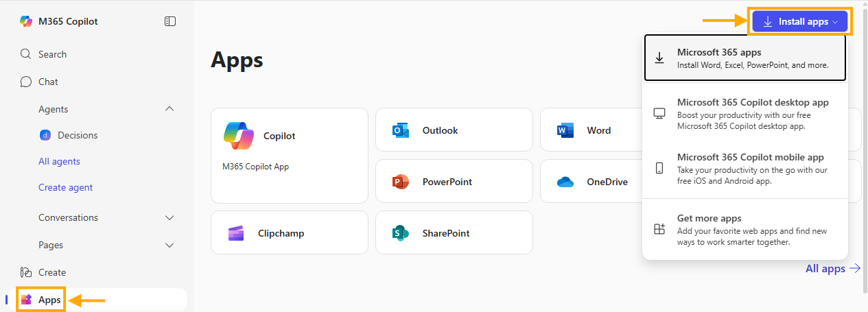Open the Copilot app card

tap(289, 156)
